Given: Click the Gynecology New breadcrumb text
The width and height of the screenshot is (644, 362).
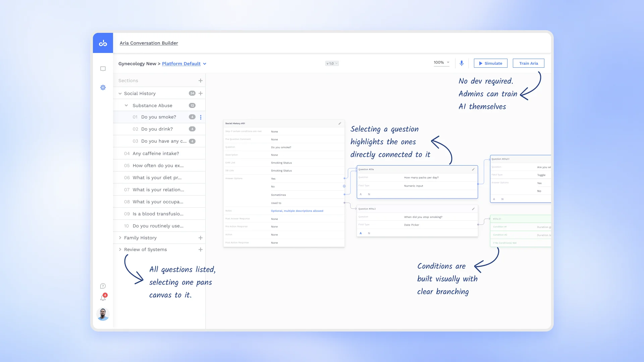Looking at the screenshot, I should click(137, 64).
